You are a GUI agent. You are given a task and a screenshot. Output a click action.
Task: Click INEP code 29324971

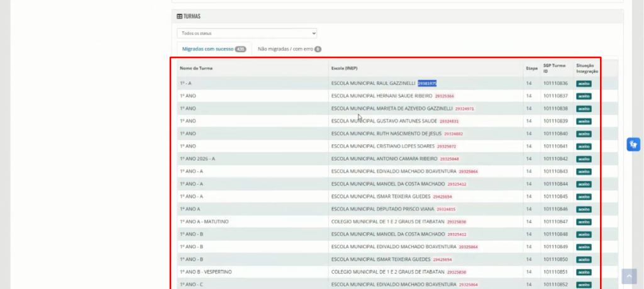pos(465,109)
